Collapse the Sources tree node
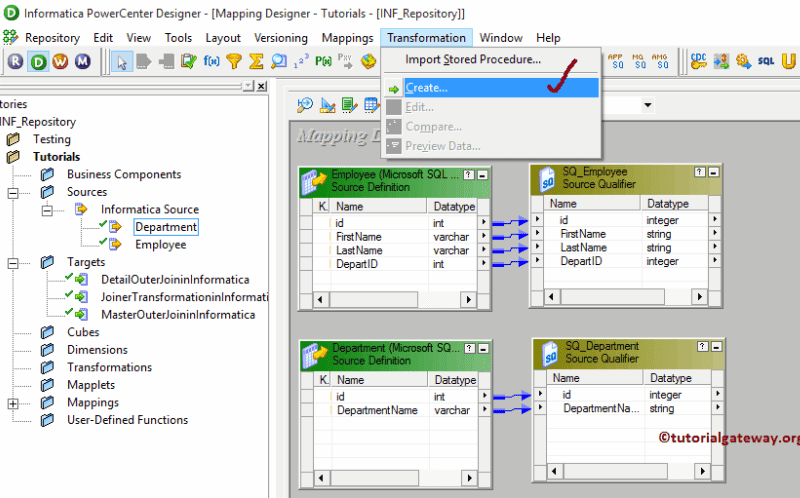Viewport: 800px width, 498px height. coord(13,193)
